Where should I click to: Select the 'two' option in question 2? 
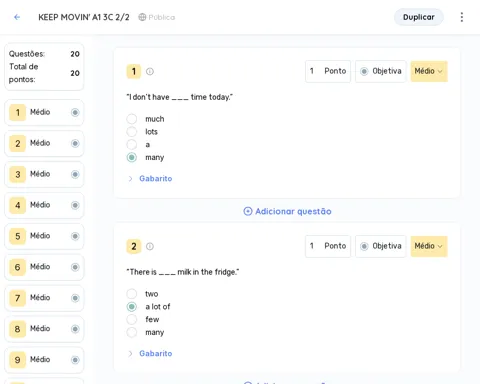click(x=132, y=294)
